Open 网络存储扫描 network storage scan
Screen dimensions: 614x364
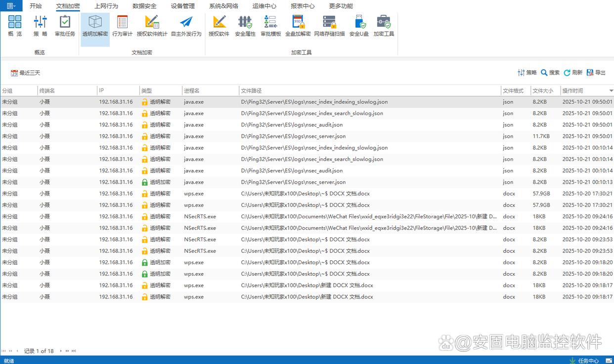coord(329,26)
